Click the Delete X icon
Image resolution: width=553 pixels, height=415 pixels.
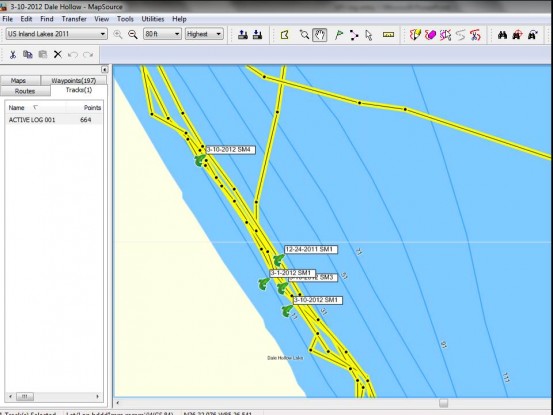[x=57, y=54]
